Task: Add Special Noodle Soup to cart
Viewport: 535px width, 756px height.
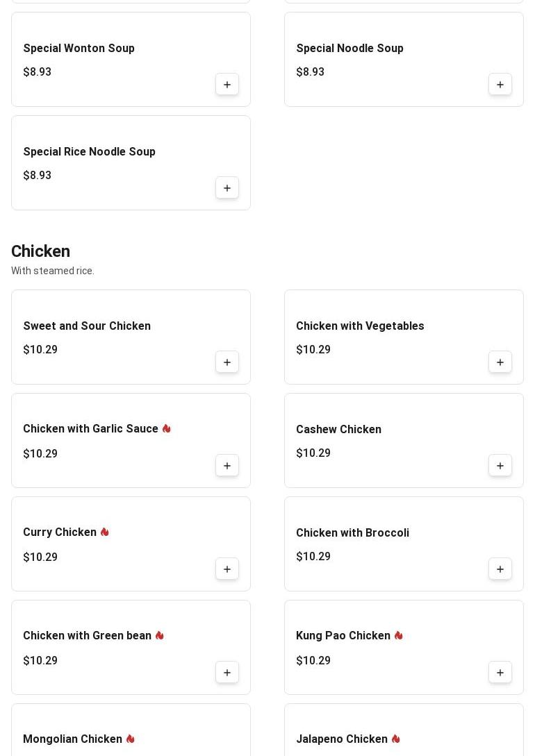Action: (x=500, y=85)
